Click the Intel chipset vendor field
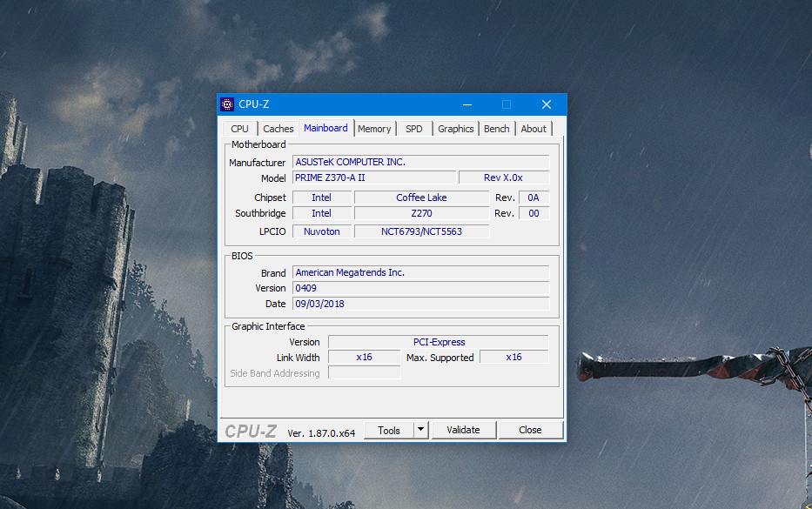 (322, 198)
